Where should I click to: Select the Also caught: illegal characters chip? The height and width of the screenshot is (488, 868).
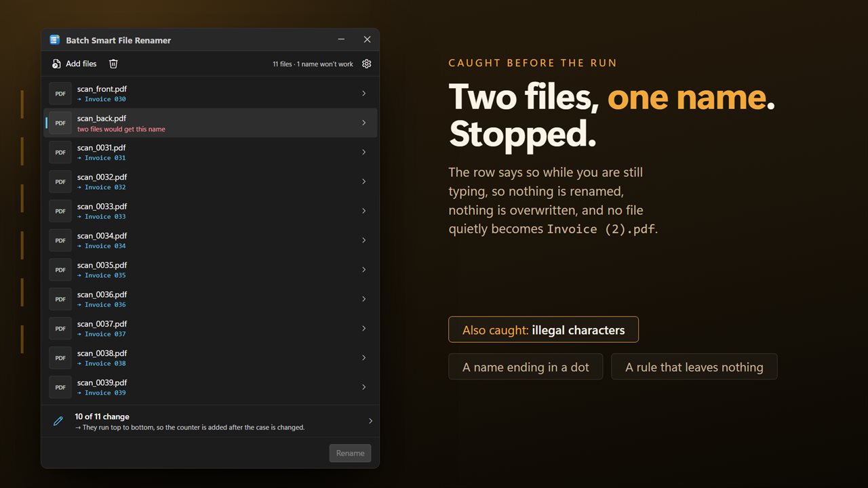coord(543,330)
